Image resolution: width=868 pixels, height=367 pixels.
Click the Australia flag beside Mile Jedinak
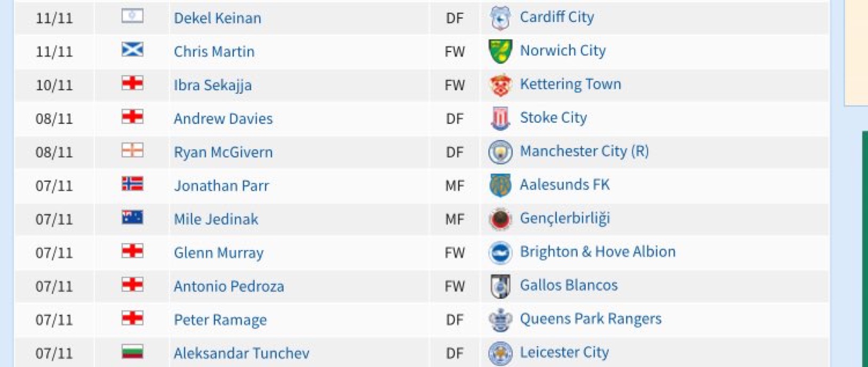pos(132,218)
